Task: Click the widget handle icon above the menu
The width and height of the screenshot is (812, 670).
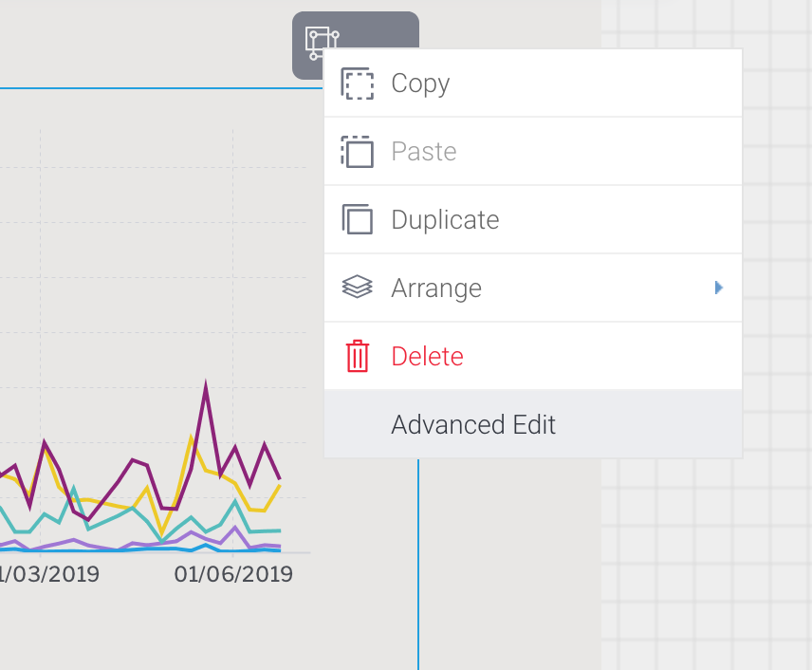Action: click(x=322, y=42)
